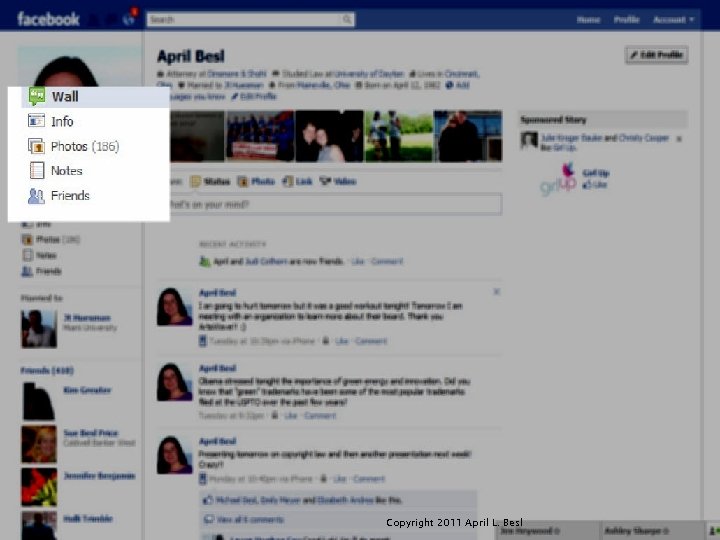Select Wall in the magnified menu
The width and height of the screenshot is (720, 540).
point(65,96)
